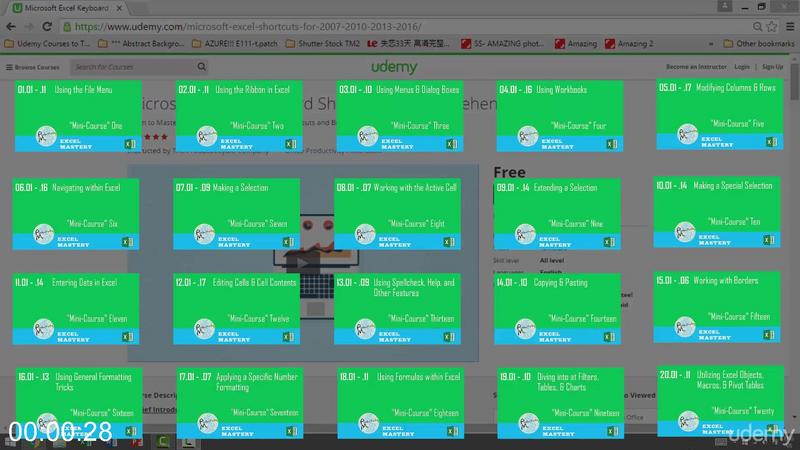
Task: Select Entering Data in Excel card
Action: [x=76, y=309]
